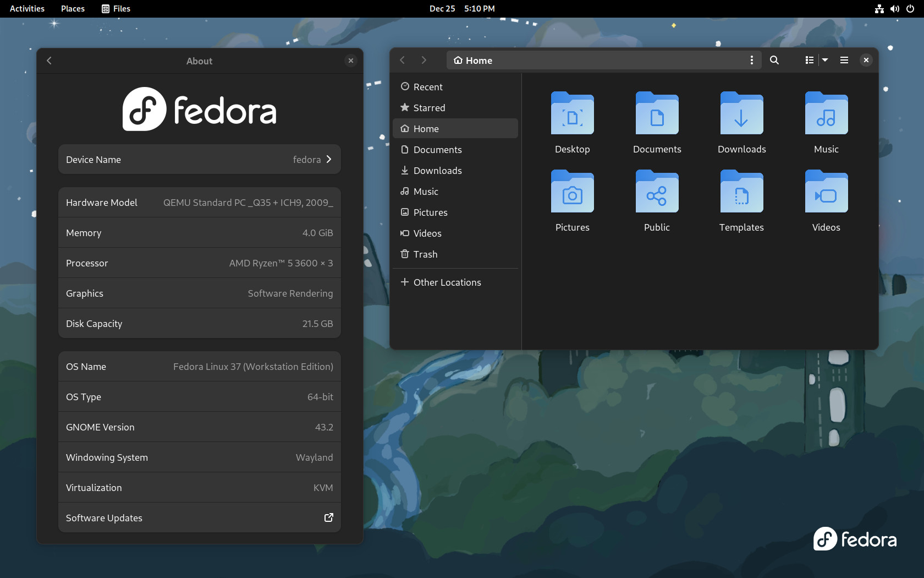924x578 pixels.
Task: Expand view options dropdown arrow in Files
Action: tap(824, 60)
